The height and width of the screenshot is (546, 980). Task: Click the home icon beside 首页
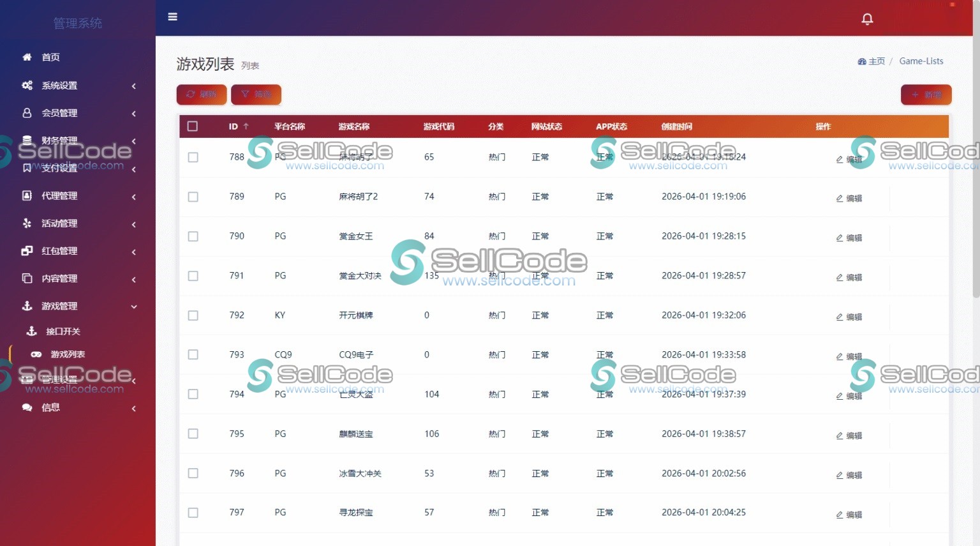coord(27,57)
